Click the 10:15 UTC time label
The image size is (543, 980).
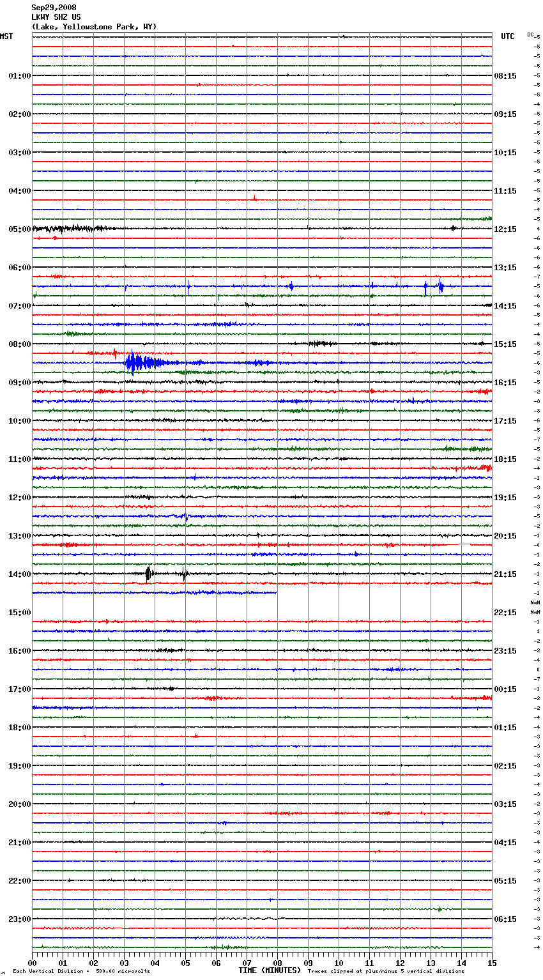pyautogui.click(x=505, y=153)
